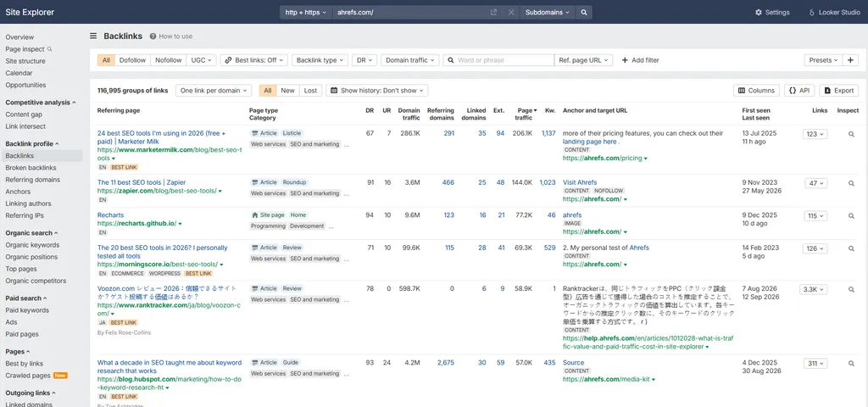Click the plus button beside Presets

pos(851,60)
